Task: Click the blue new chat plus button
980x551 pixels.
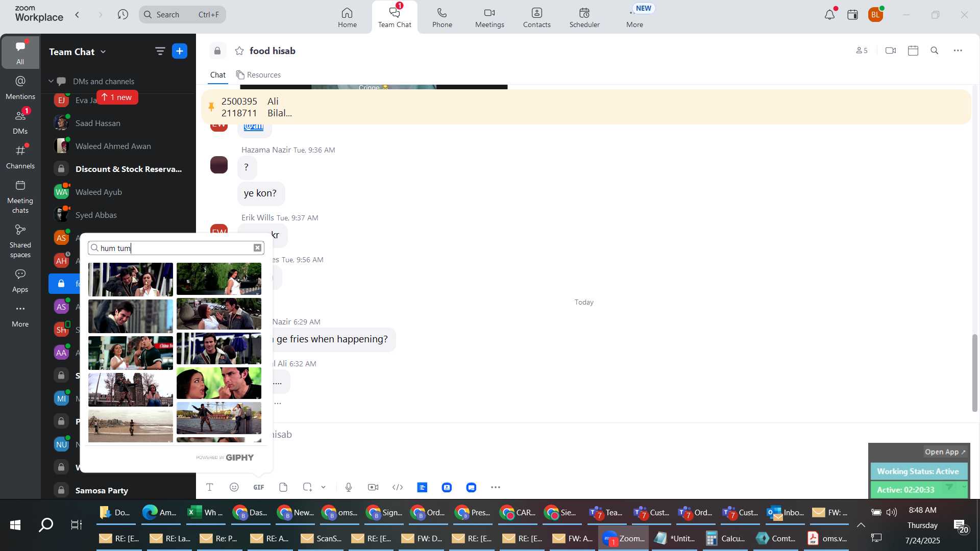Action: click(180, 51)
